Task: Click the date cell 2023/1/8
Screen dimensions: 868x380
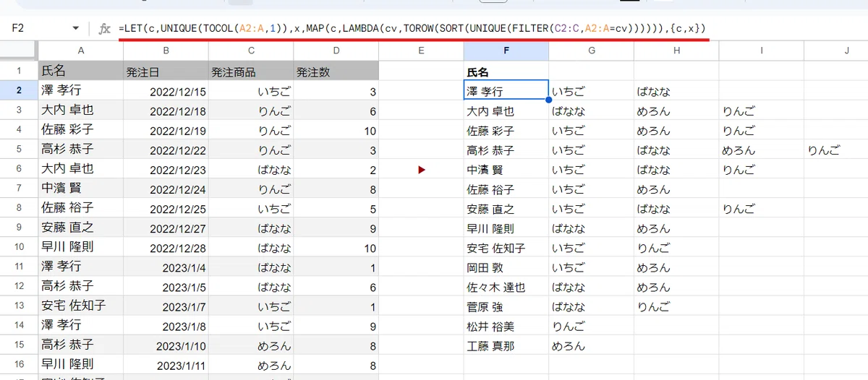Action: click(x=166, y=324)
